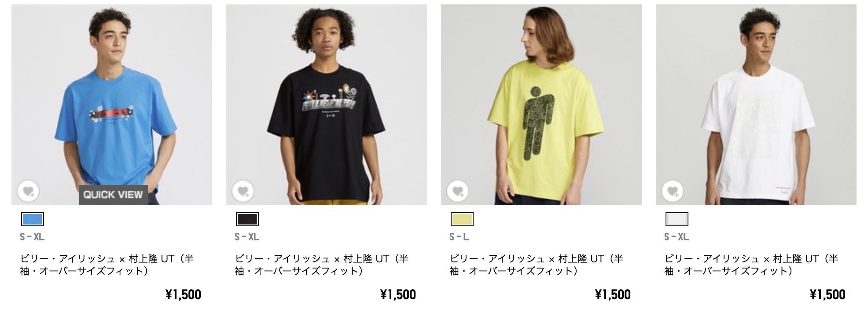The image size is (868, 309).
Task: Select the white color swatch
Action: [677, 219]
